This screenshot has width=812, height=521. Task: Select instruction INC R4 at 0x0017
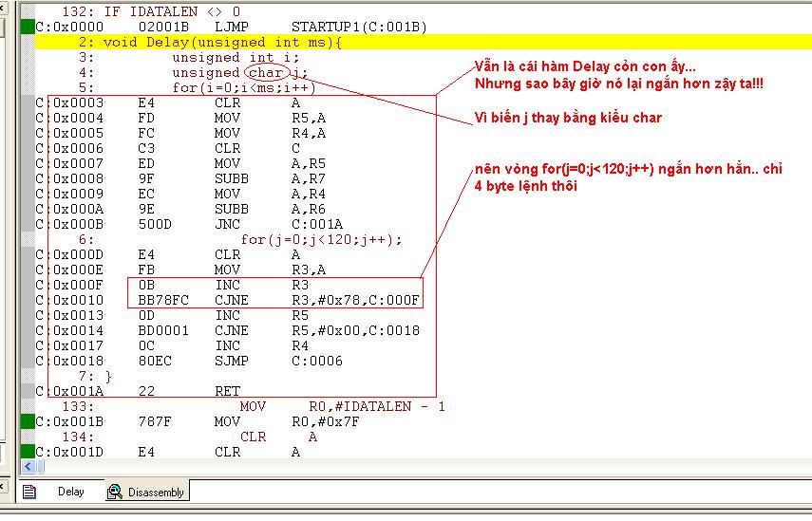tap(172, 345)
